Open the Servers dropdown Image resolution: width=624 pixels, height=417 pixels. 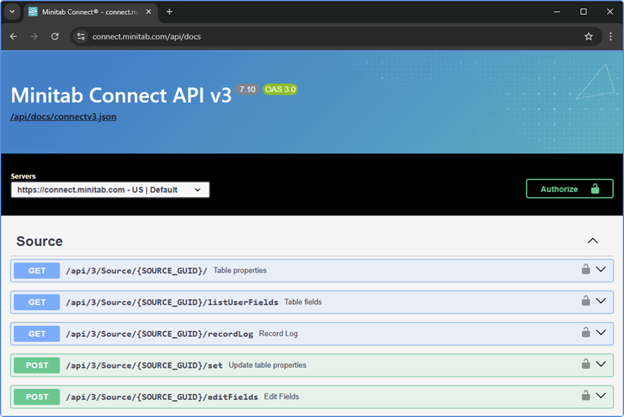[110, 190]
